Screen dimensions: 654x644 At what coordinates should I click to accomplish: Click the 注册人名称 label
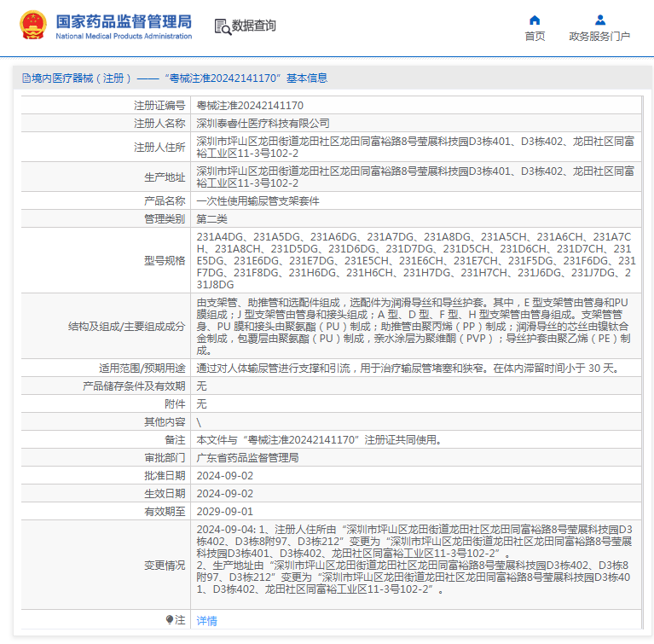click(159, 124)
